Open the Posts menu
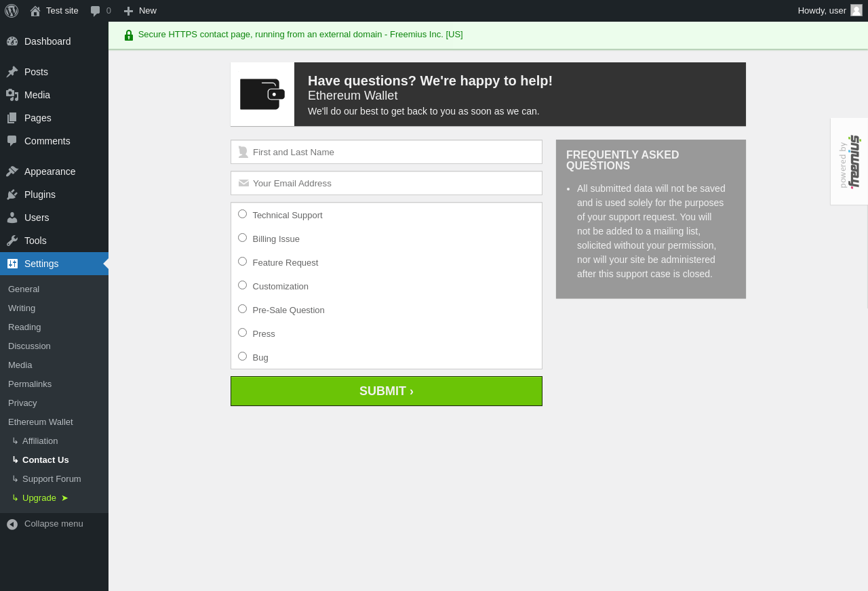Screen dimensions: 868x591 point(54,72)
